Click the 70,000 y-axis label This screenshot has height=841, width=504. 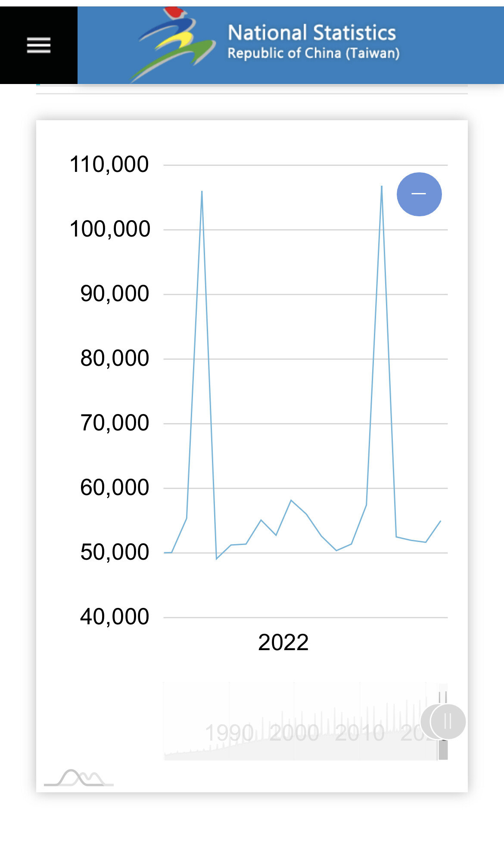(115, 423)
